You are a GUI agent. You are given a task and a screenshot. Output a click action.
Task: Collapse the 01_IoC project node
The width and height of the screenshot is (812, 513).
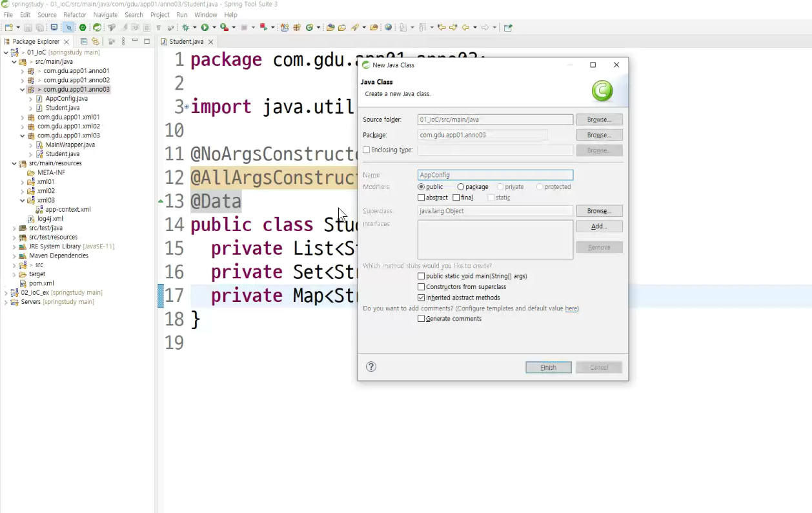(x=6, y=52)
